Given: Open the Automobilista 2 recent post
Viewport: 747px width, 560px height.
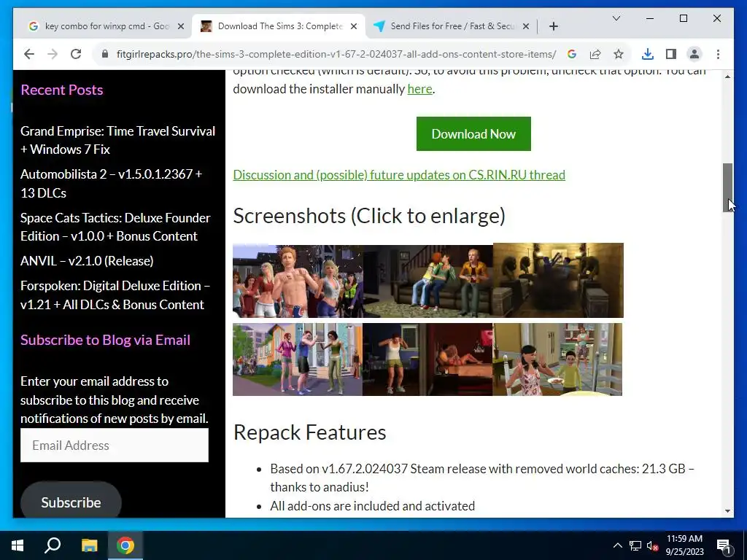Looking at the screenshot, I should pos(111,183).
